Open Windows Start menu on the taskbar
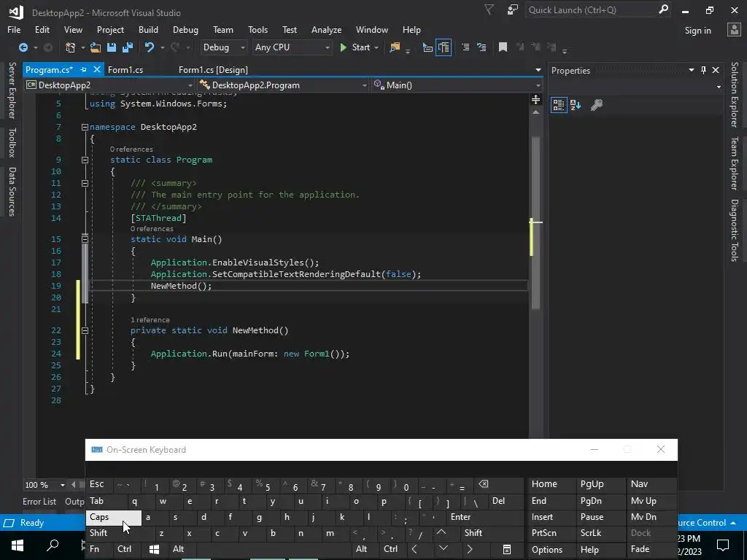Image resolution: width=747 pixels, height=560 pixels. pyautogui.click(x=18, y=545)
